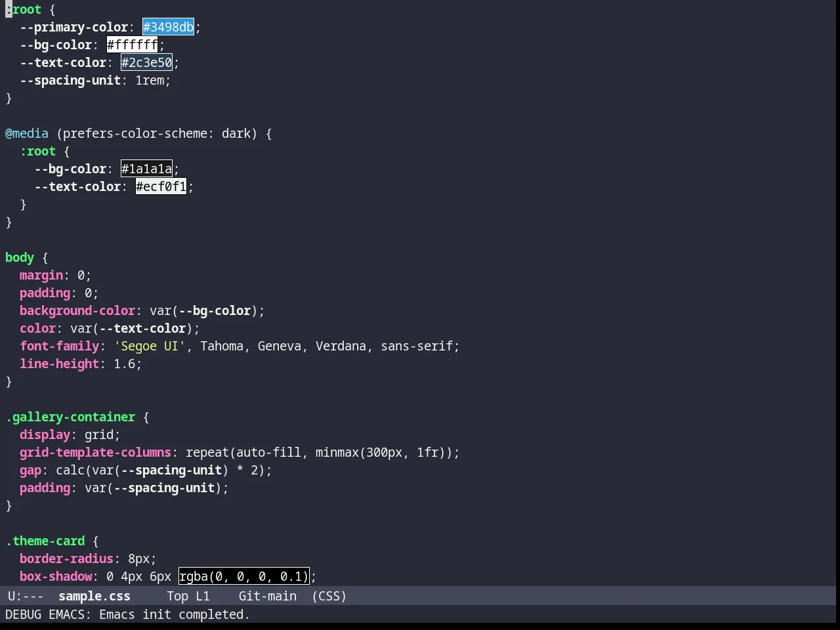Viewport: 840px width, 630px height.
Task: Click the 'Segoe UI' string
Action: pyautogui.click(x=150, y=346)
